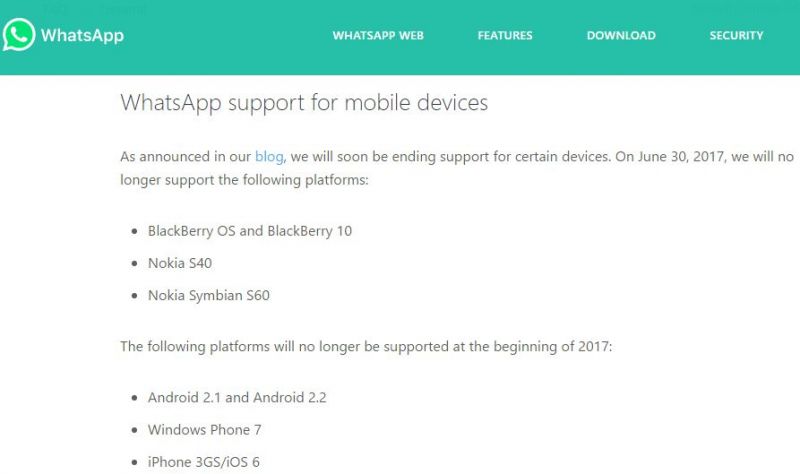This screenshot has width=800, height=474.
Task: Click the bullet dot before Nokia S40
Action: click(x=134, y=263)
